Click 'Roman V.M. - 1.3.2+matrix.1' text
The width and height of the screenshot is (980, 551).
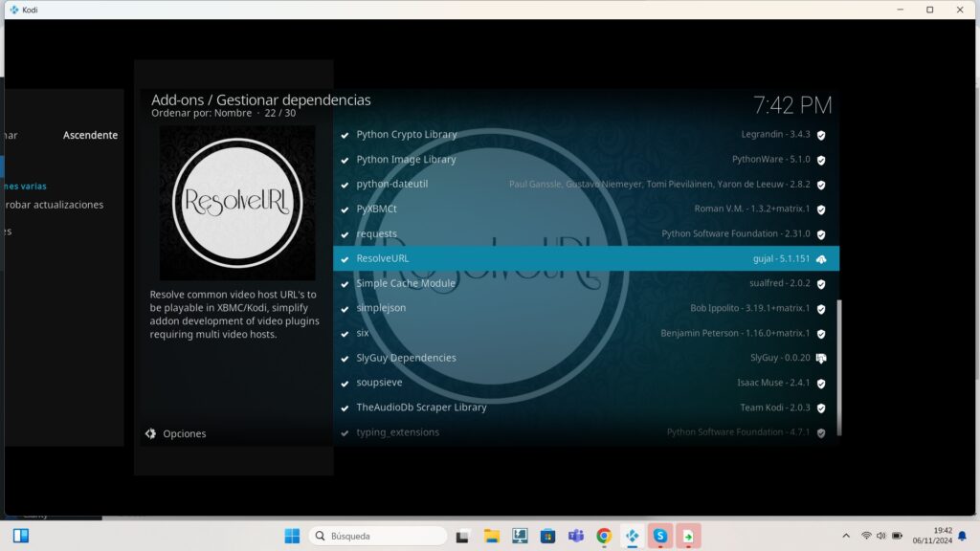point(752,209)
